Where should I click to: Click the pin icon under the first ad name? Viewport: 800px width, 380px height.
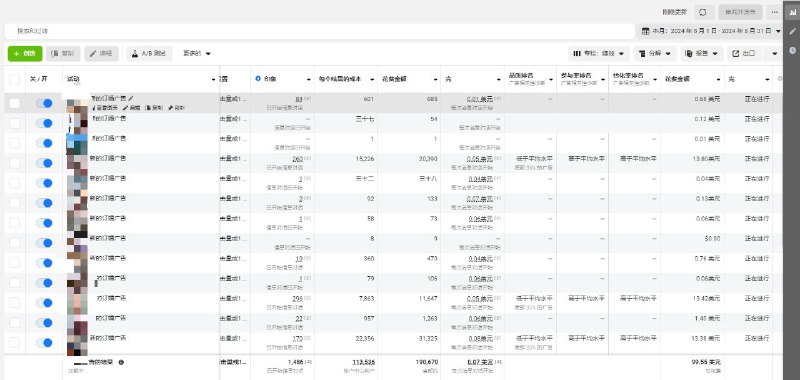[x=177, y=108]
